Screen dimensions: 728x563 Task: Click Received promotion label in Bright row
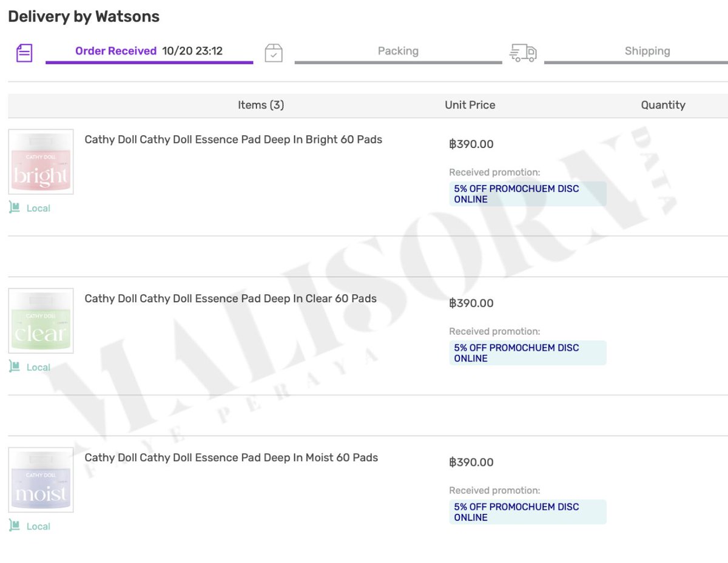[x=494, y=172]
